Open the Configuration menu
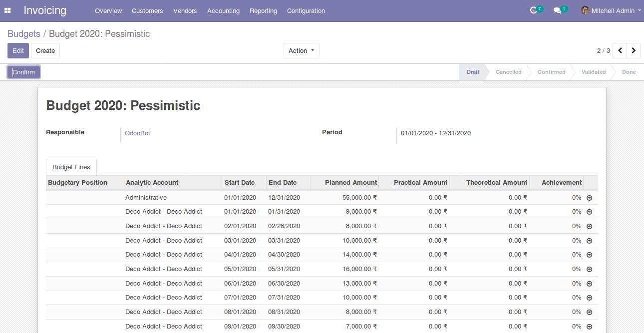Viewport: 644px width, 333px height. [x=306, y=10]
